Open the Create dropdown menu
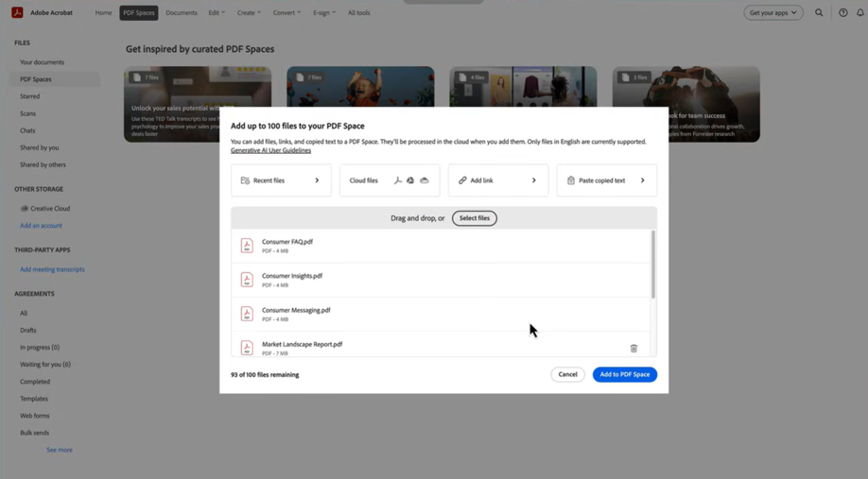Viewport: 868px width, 479px height. click(x=249, y=12)
